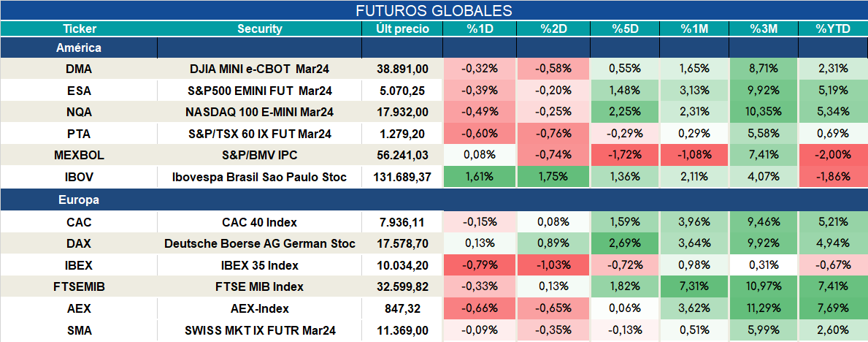Select the FTSEMIB ticker cell

[79, 288]
